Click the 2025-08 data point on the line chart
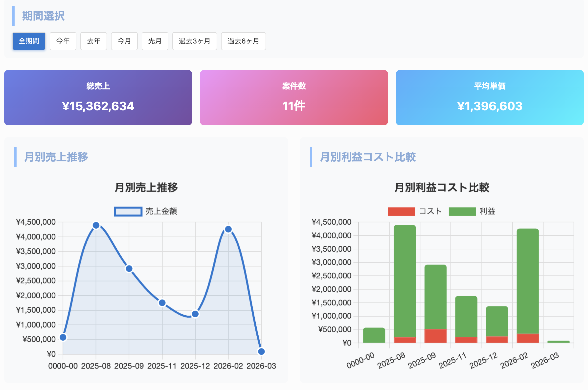This screenshot has width=588, height=390. pos(96,225)
